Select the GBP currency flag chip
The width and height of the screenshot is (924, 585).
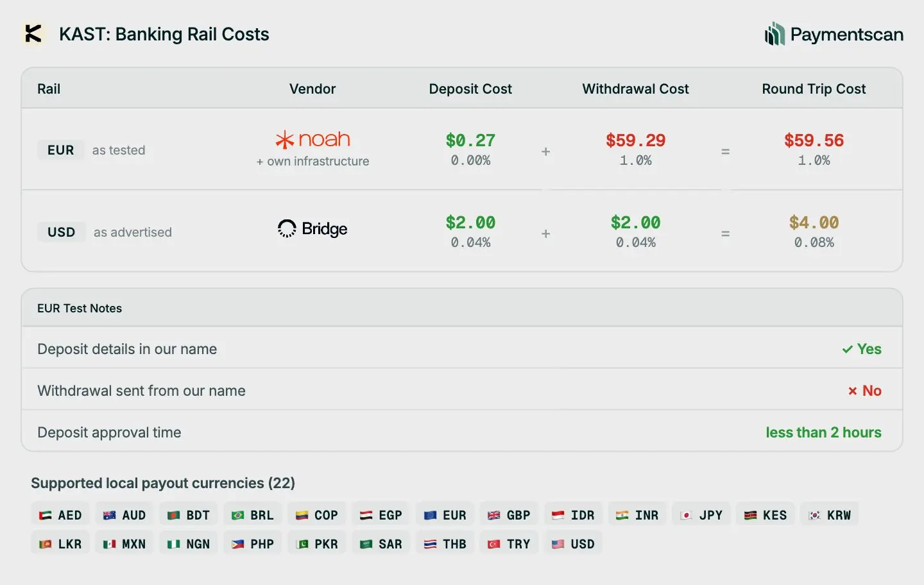pyautogui.click(x=509, y=515)
